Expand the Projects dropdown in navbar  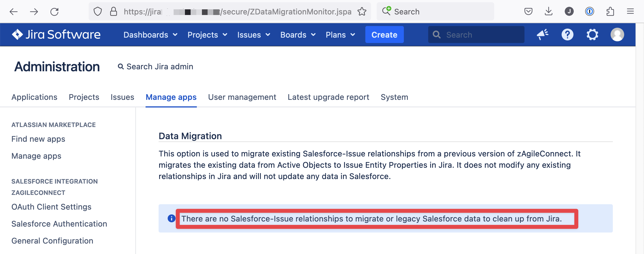[207, 35]
